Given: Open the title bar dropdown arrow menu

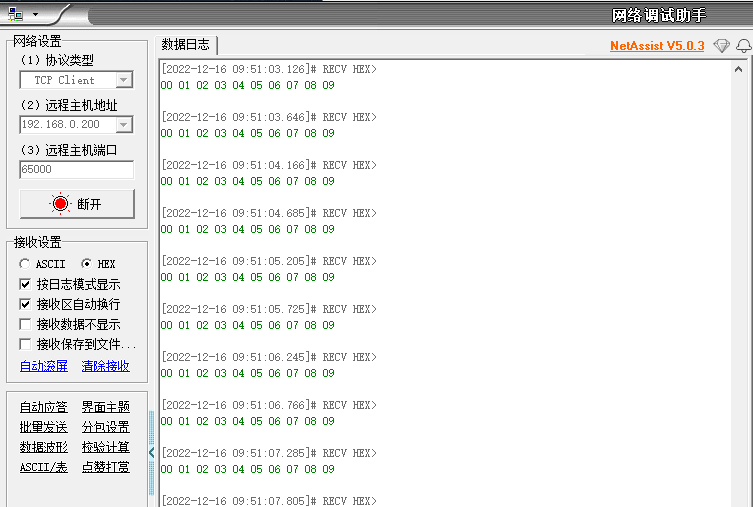Looking at the screenshot, I should click(34, 15).
